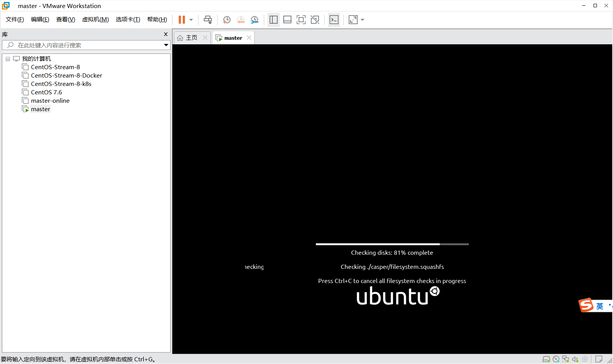Click 'Checking disks: 81% complete' text
Screen dimensions: 613x364
tap(392, 253)
